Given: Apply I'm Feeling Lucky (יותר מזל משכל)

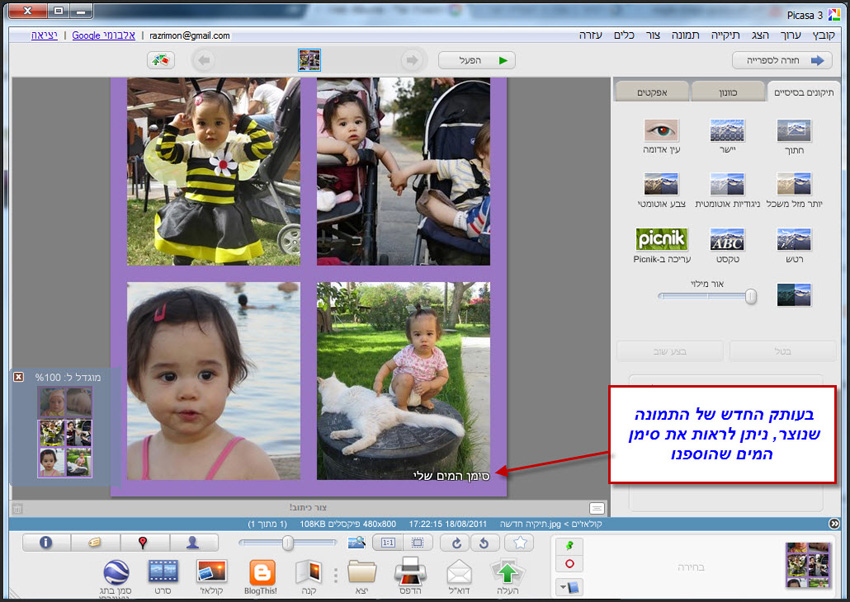Looking at the screenshot, I should (794, 184).
